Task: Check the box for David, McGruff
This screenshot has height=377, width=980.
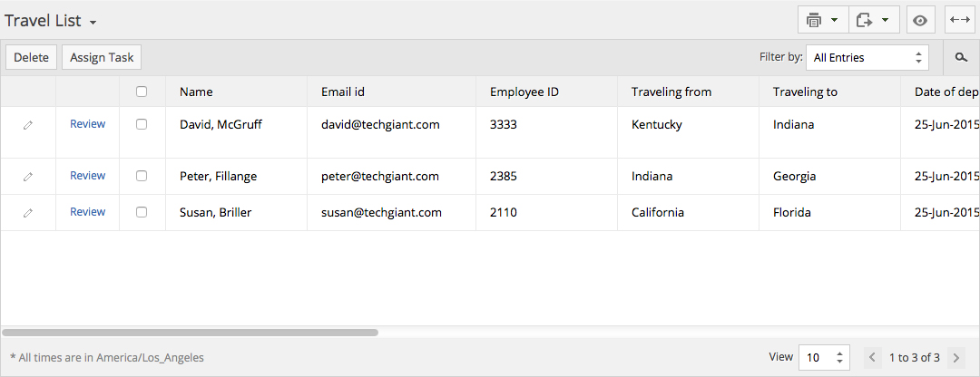Action: 142,124
